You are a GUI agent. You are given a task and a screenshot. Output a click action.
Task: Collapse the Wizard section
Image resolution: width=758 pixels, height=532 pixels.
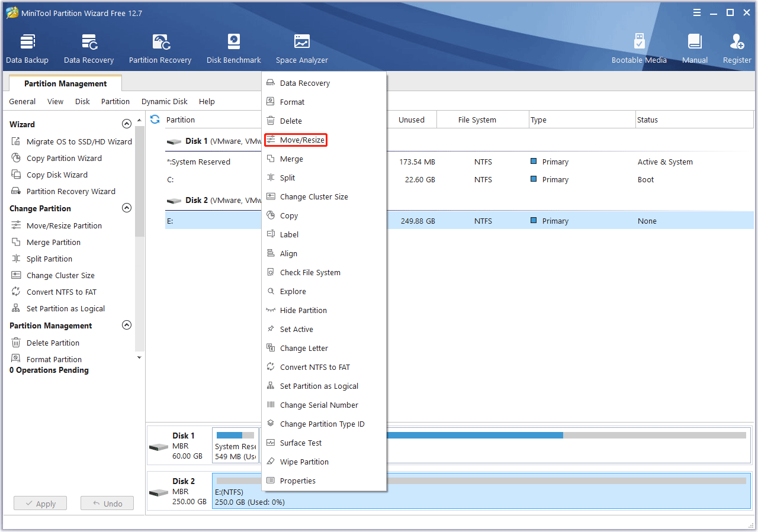[x=127, y=124]
